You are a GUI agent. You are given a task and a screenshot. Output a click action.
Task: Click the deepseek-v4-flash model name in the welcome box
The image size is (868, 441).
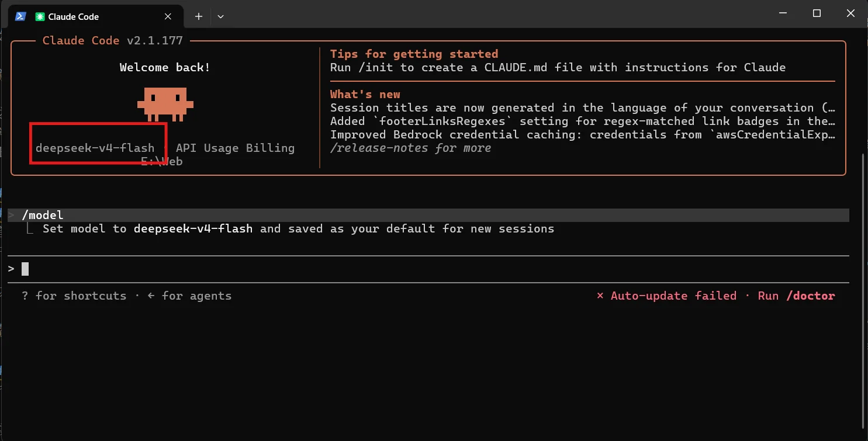coord(95,148)
